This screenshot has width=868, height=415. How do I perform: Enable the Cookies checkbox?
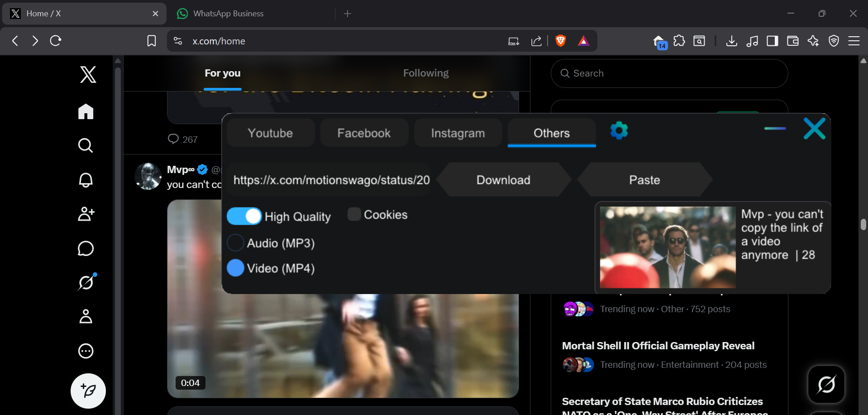pyautogui.click(x=353, y=214)
